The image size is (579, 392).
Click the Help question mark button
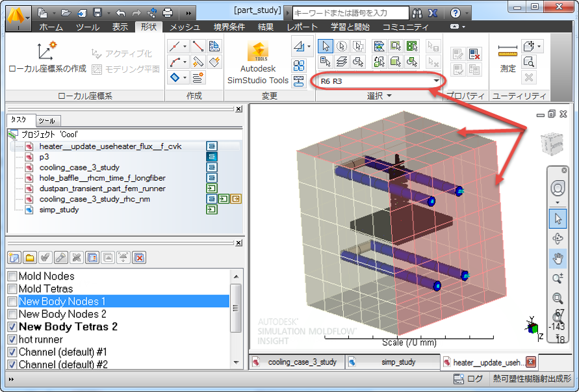pos(456,13)
